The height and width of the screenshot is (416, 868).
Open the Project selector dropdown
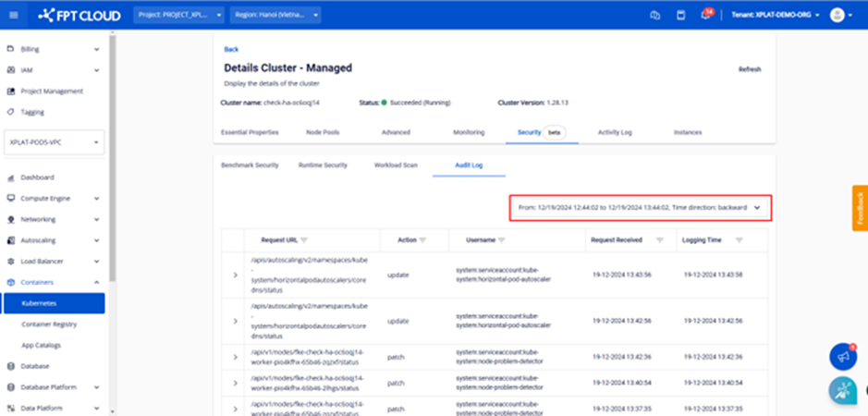coord(178,15)
